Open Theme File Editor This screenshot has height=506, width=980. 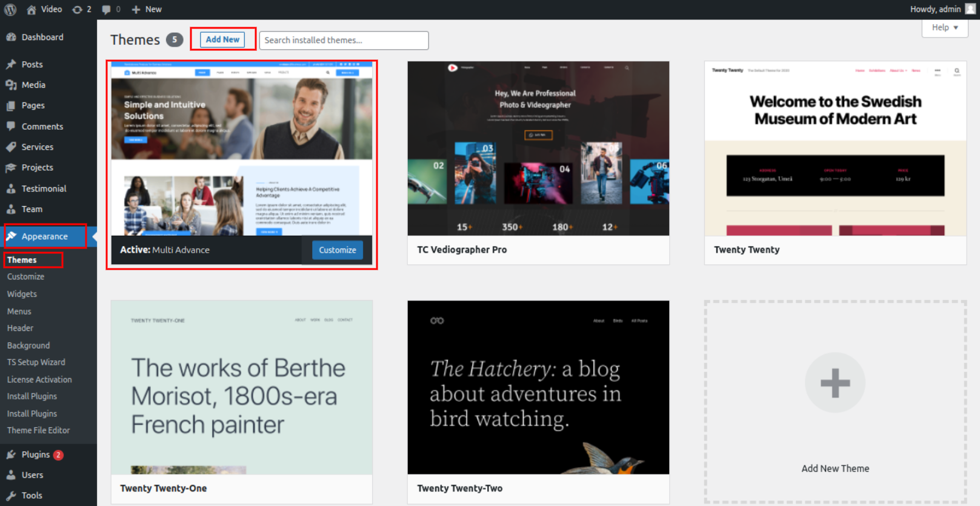[38, 430]
